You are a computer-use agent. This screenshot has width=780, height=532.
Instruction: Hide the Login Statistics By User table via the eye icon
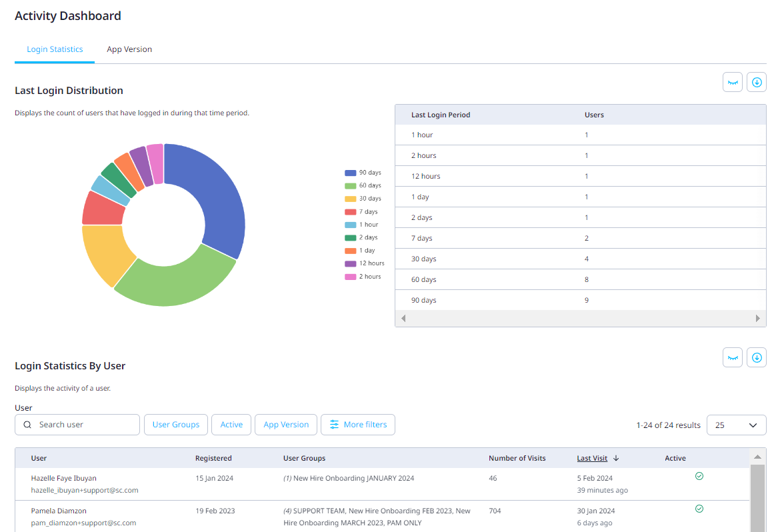pyautogui.click(x=733, y=357)
